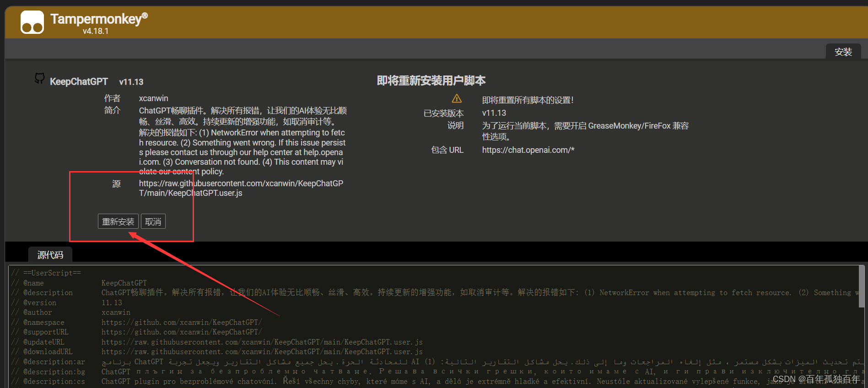Screen dimensions: 868x388
Task: Click the @name line in source code
Action: [x=79, y=283]
